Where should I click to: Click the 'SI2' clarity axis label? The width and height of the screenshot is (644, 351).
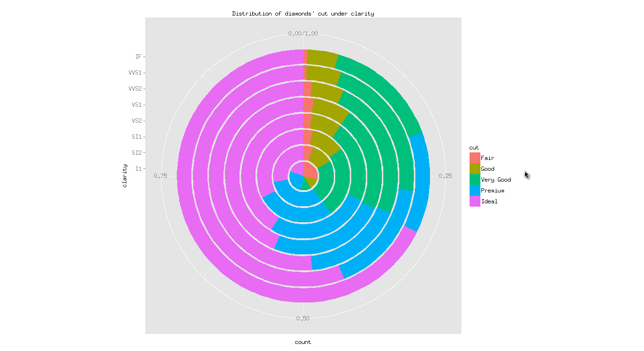(x=137, y=153)
